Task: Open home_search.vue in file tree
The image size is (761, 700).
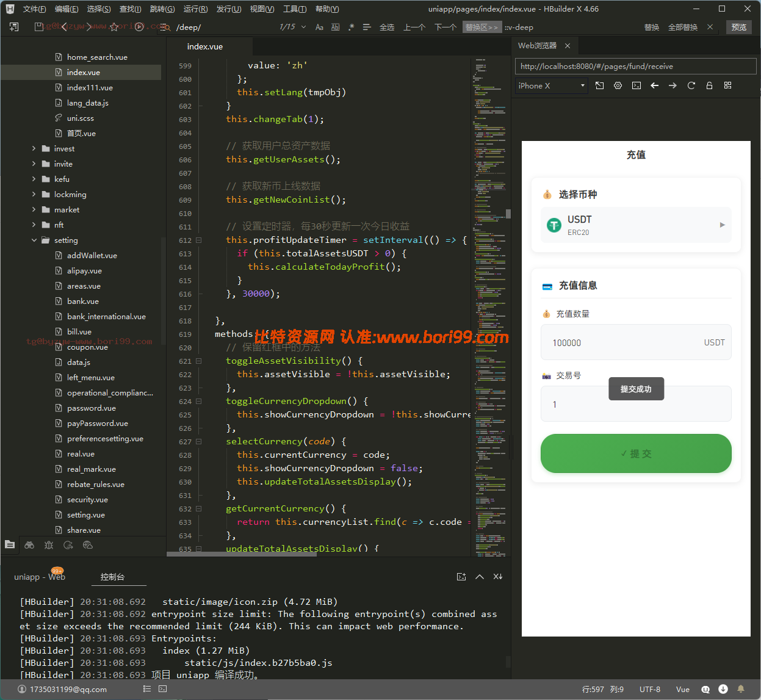Action: tap(97, 57)
